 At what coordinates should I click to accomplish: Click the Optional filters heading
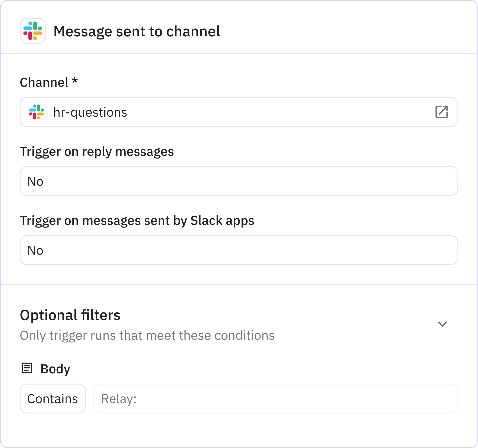point(70,315)
